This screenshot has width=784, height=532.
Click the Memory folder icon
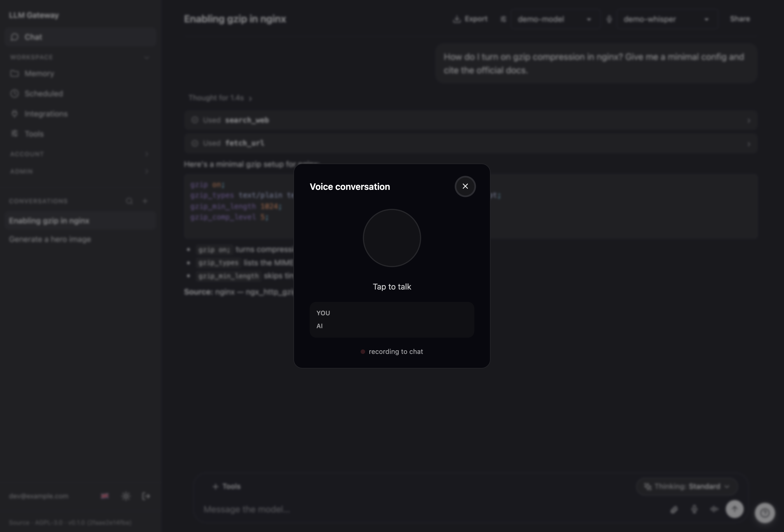pyautogui.click(x=15, y=74)
